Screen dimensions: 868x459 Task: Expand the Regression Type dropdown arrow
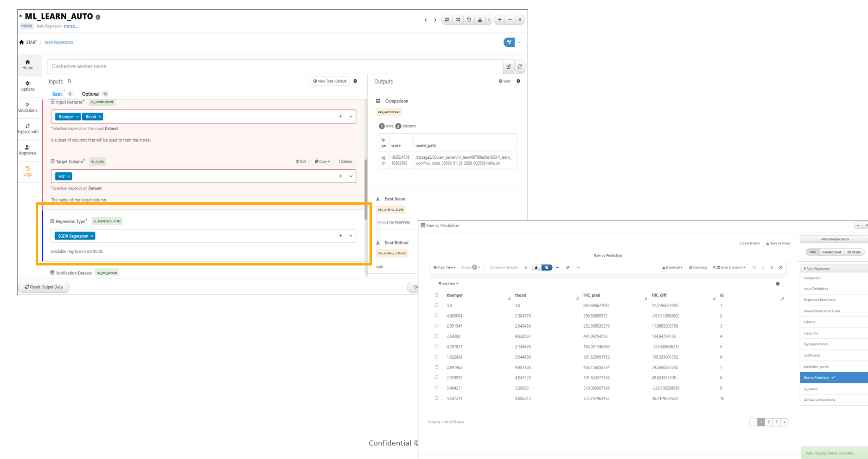click(351, 236)
